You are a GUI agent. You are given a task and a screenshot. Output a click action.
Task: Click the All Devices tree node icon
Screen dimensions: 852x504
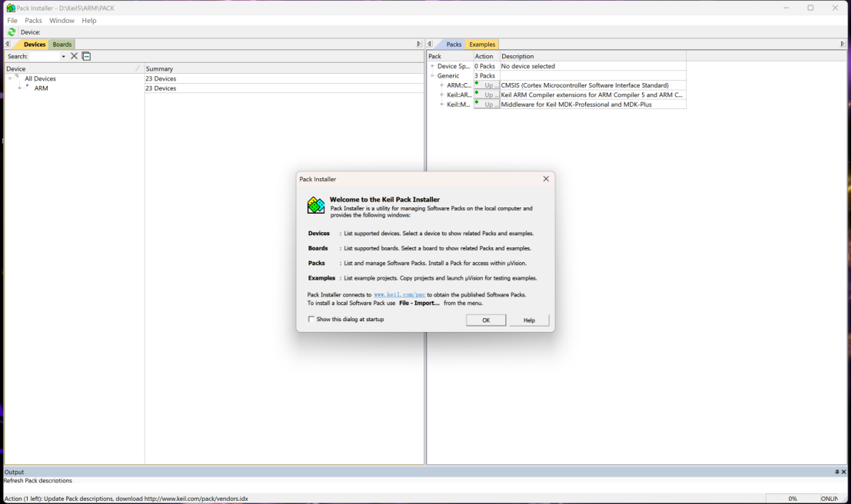pos(18,78)
